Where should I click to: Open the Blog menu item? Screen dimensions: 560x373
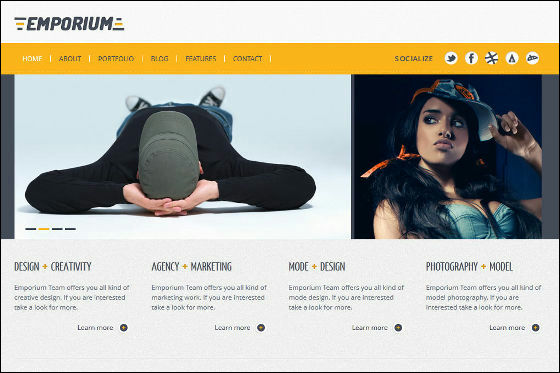coord(159,59)
